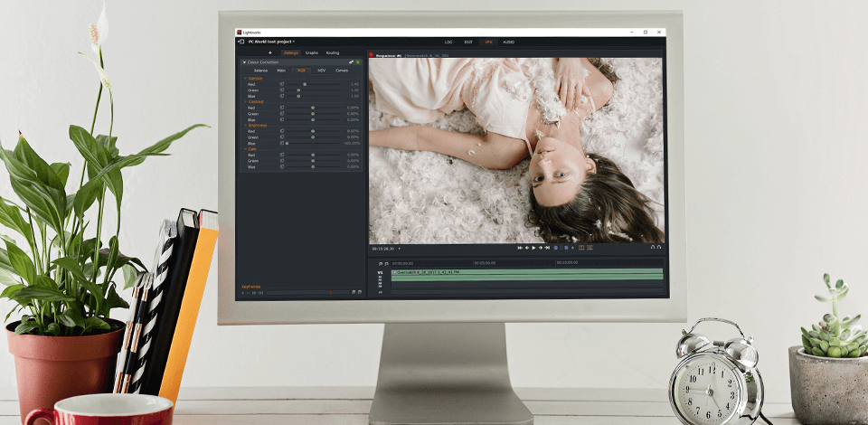Step one frame backward in the viewer
The width and height of the screenshot is (868, 425).
click(x=527, y=248)
